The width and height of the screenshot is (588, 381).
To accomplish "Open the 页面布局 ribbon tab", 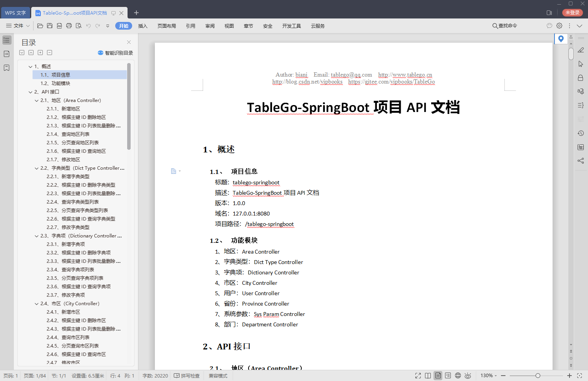I will point(167,26).
